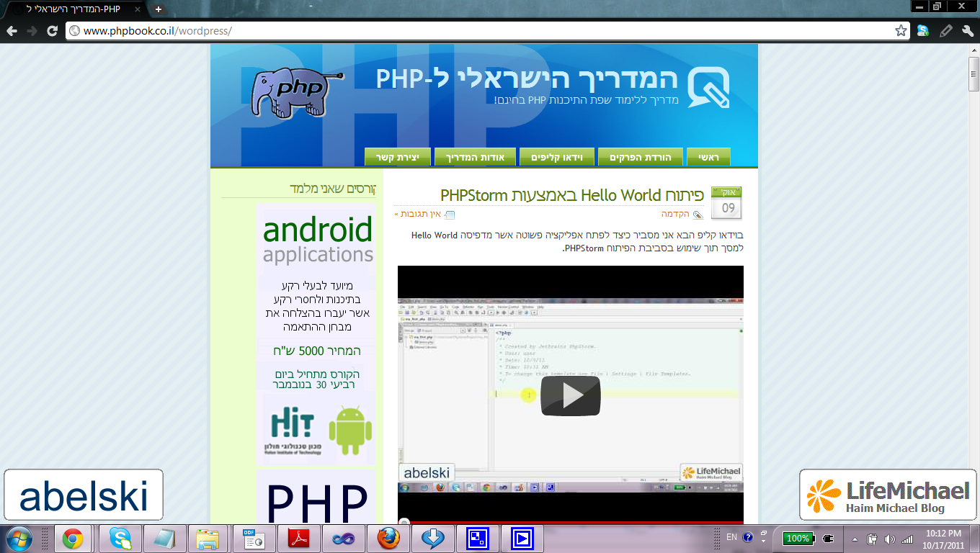
Task: Click the post date badge 09
Action: click(x=726, y=203)
